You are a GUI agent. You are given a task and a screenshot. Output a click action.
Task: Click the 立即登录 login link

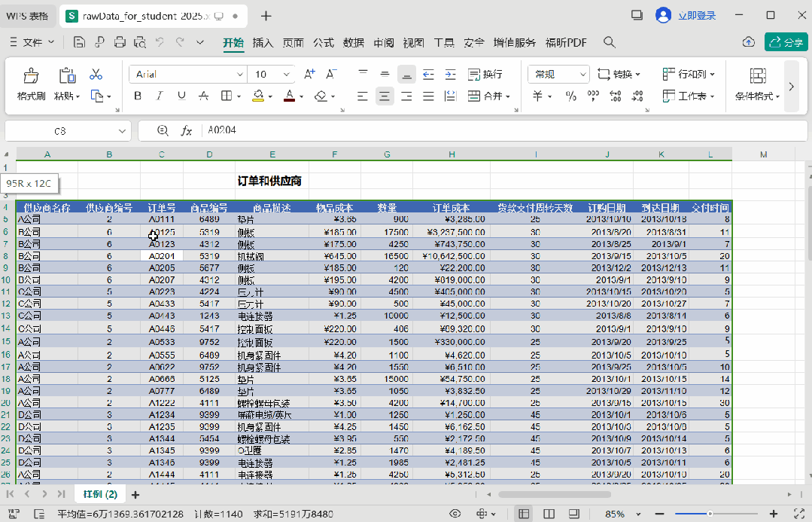click(697, 16)
